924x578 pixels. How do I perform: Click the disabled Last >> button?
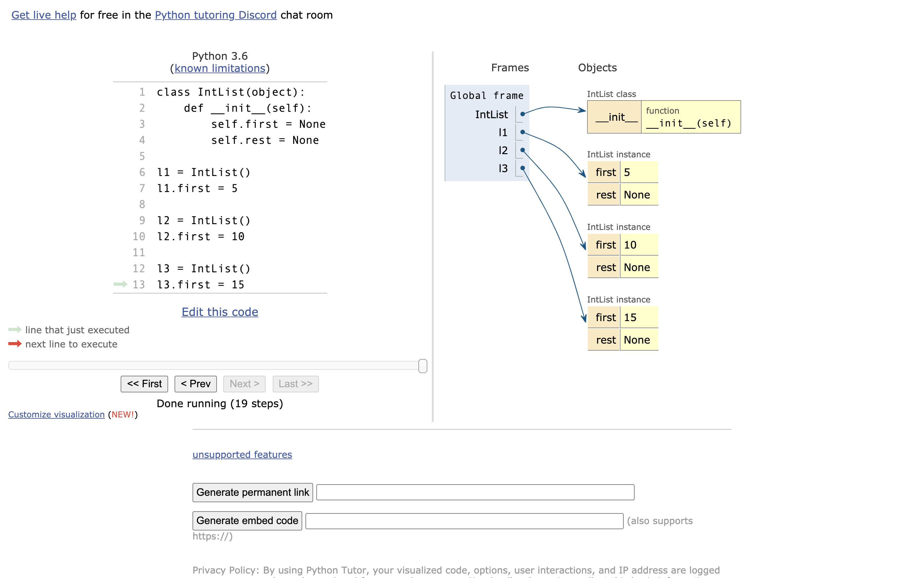click(295, 384)
